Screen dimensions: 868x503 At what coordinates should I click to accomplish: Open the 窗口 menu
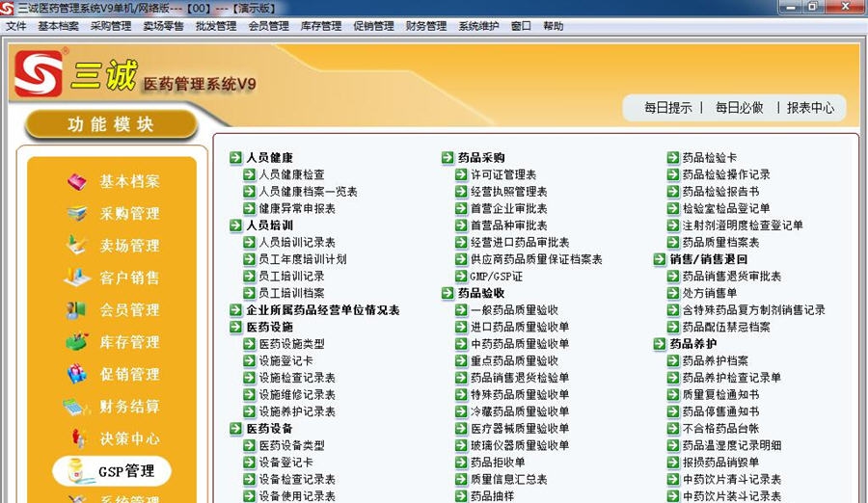(521, 26)
